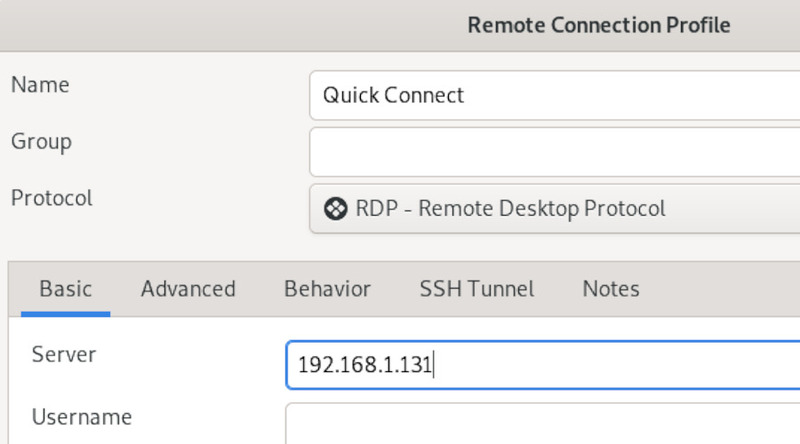Click the empty Username input field
Viewport: 800px width, 444px height.
tap(540, 423)
